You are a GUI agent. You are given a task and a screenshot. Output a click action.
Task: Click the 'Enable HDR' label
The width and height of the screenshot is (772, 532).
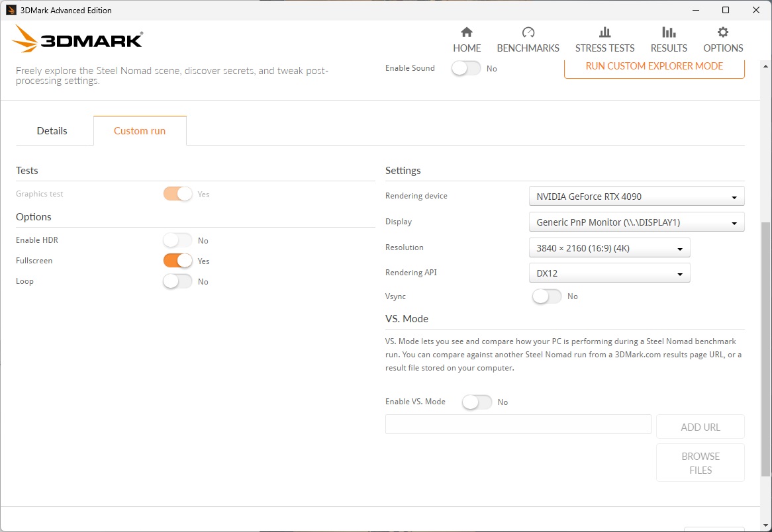click(x=37, y=240)
